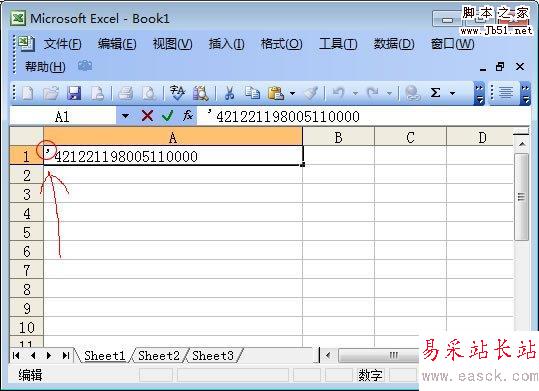Go to previous sheet tab button
This screenshot has height=391, width=539.
pyautogui.click(x=33, y=356)
